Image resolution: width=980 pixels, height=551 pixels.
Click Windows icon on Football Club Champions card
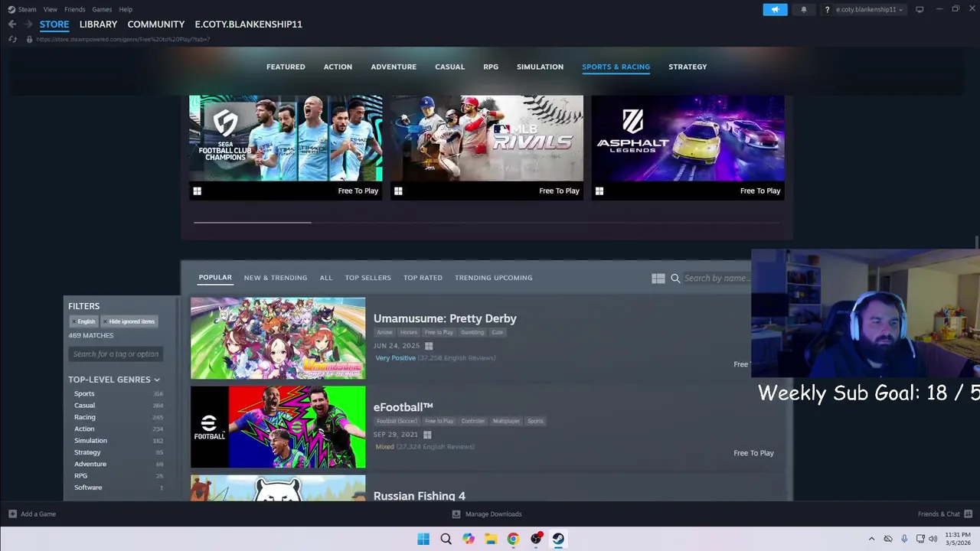pyautogui.click(x=197, y=191)
